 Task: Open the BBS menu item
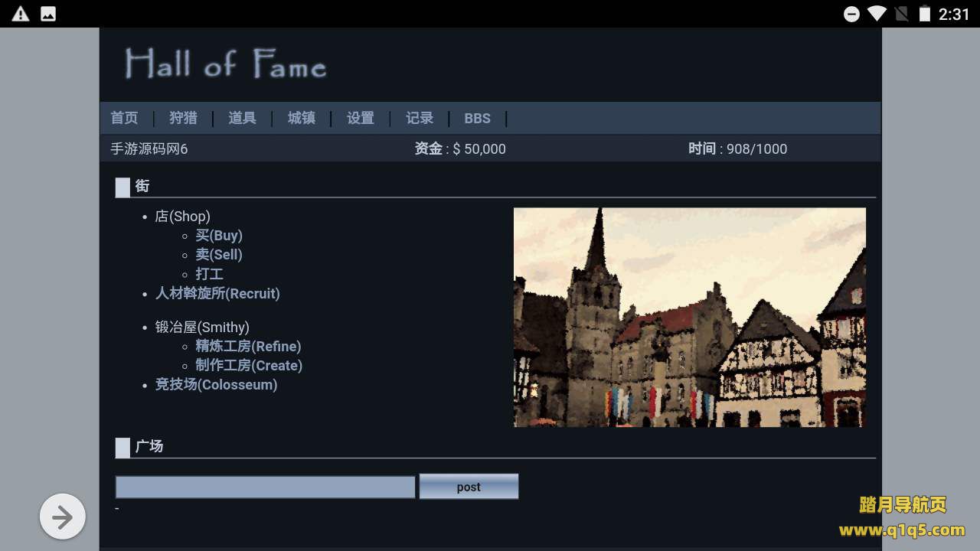pos(477,119)
